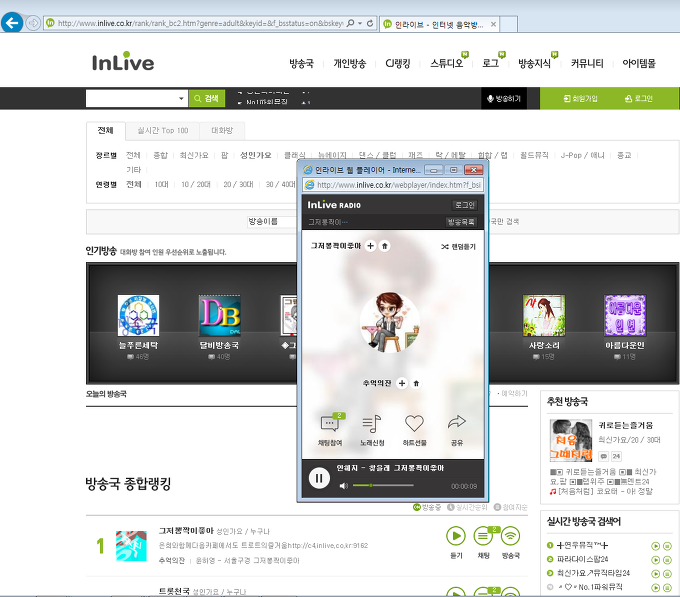Viewport: 680px width, 597px height.
Task: Click 로그인 button in InLive Radio player
Action: pos(464,205)
